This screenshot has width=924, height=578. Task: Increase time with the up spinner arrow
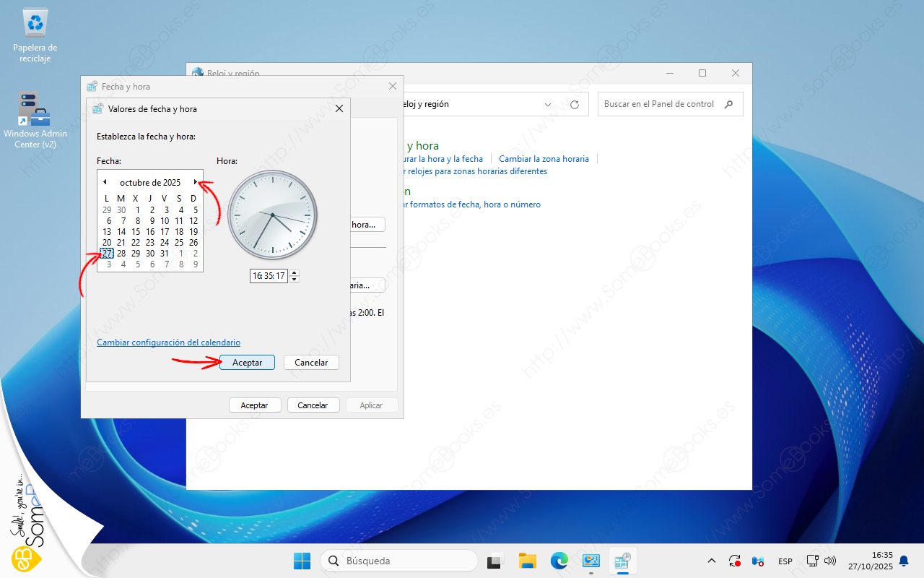pyautogui.click(x=294, y=272)
